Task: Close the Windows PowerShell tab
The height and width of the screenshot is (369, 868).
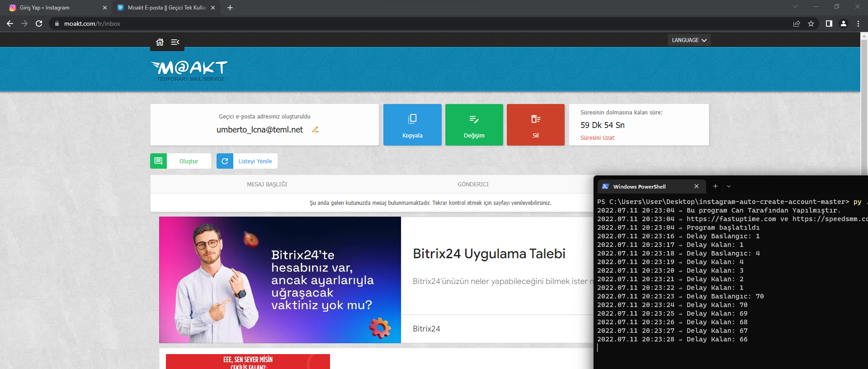Action: [x=697, y=186]
